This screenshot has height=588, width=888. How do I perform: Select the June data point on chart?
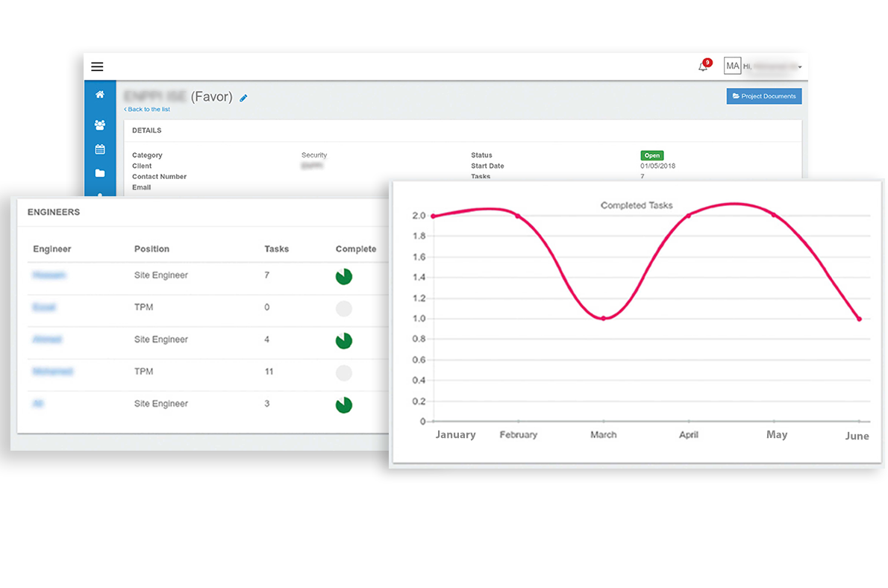point(859,319)
